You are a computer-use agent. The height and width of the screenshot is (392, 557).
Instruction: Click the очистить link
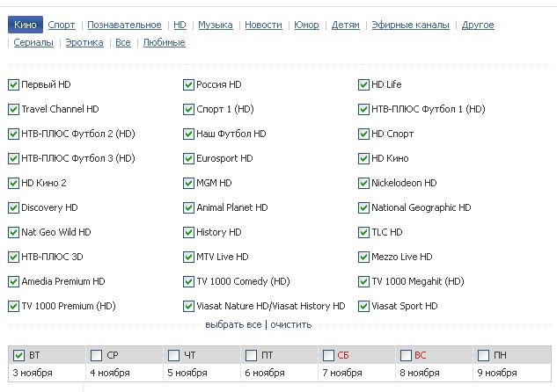coord(290,324)
